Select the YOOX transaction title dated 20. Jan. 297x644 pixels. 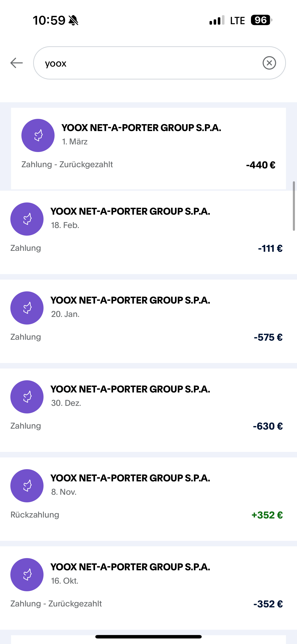[130, 300]
